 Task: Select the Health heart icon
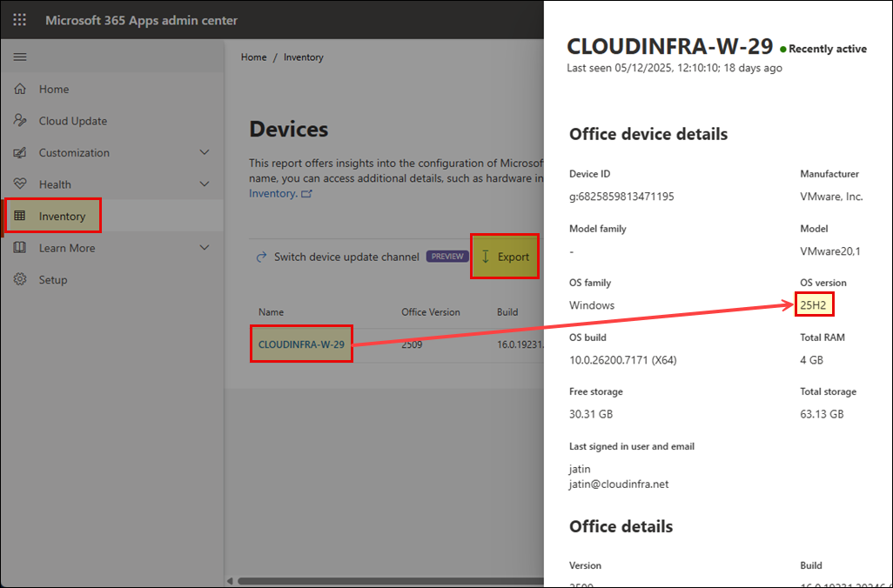pyautogui.click(x=19, y=184)
